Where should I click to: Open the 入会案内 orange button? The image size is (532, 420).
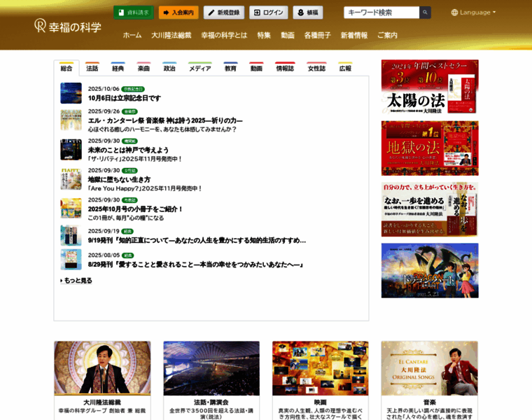(x=178, y=13)
